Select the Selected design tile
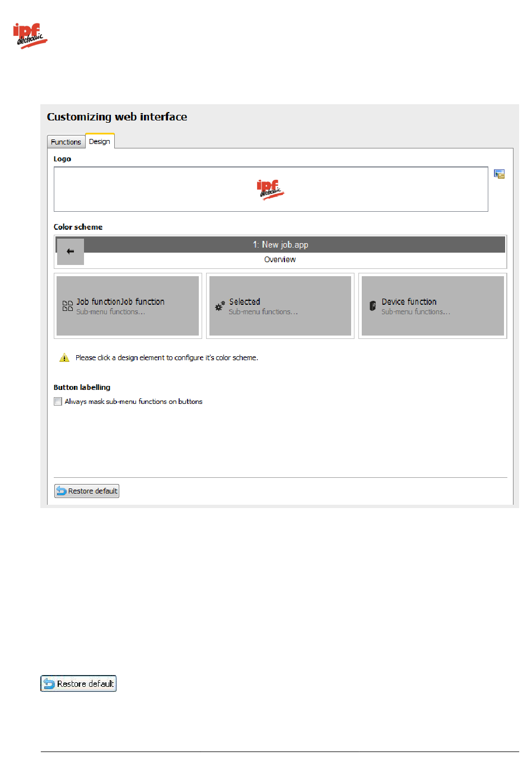The width and height of the screenshot is (532, 777). point(280,306)
